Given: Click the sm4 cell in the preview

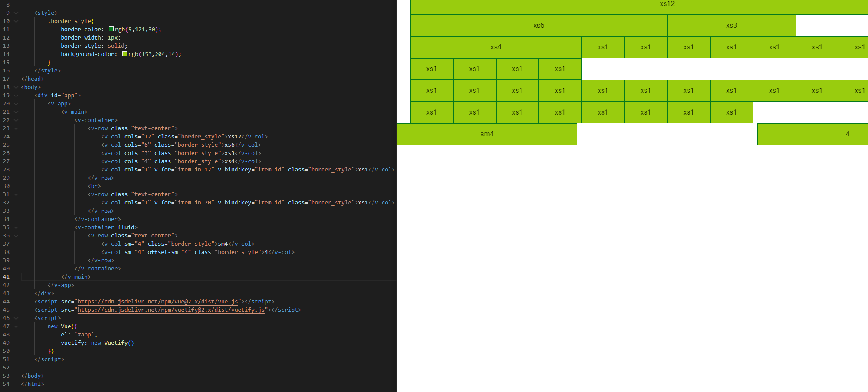Looking at the screenshot, I should click(487, 134).
